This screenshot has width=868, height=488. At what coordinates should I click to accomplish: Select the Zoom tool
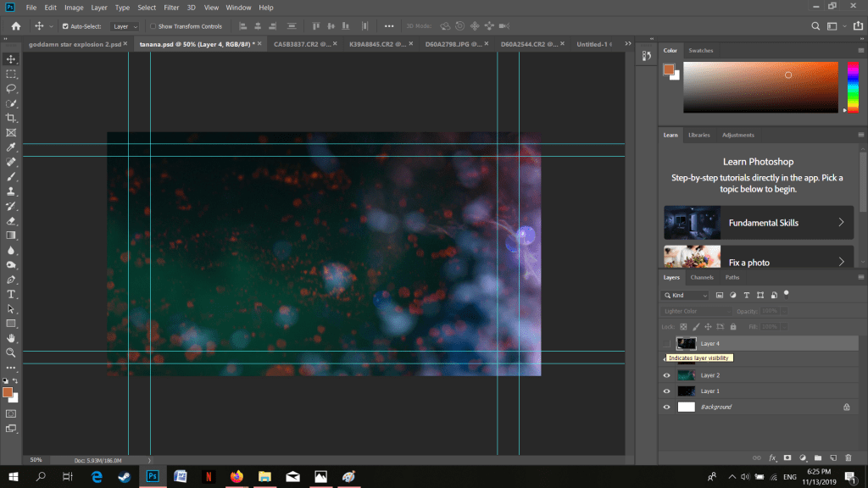tap(11, 352)
